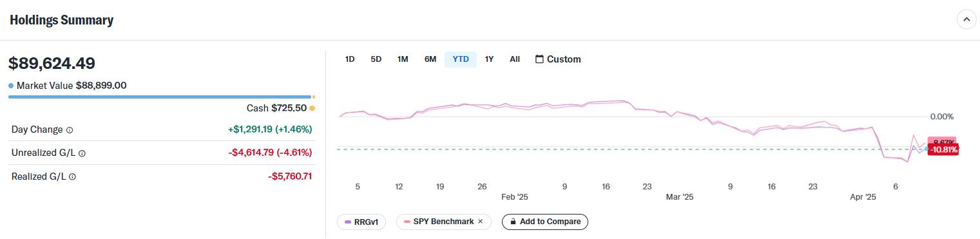Viewport: 980px width, 239px height.
Task: Remove SPY Benchmark with the x icon
Action: click(480, 222)
